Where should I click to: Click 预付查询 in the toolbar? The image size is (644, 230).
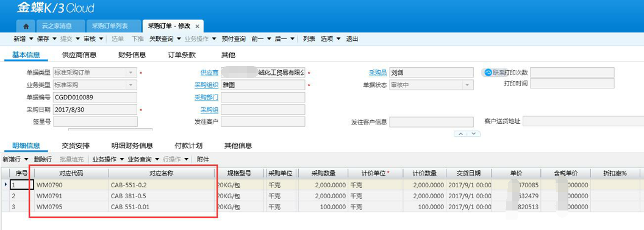click(x=234, y=39)
